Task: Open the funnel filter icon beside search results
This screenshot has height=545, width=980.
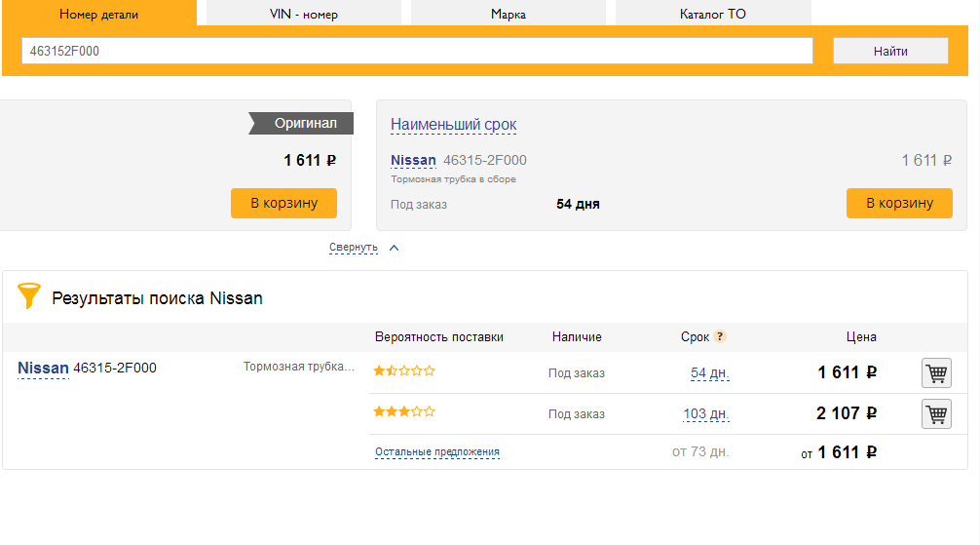Action: point(29,296)
